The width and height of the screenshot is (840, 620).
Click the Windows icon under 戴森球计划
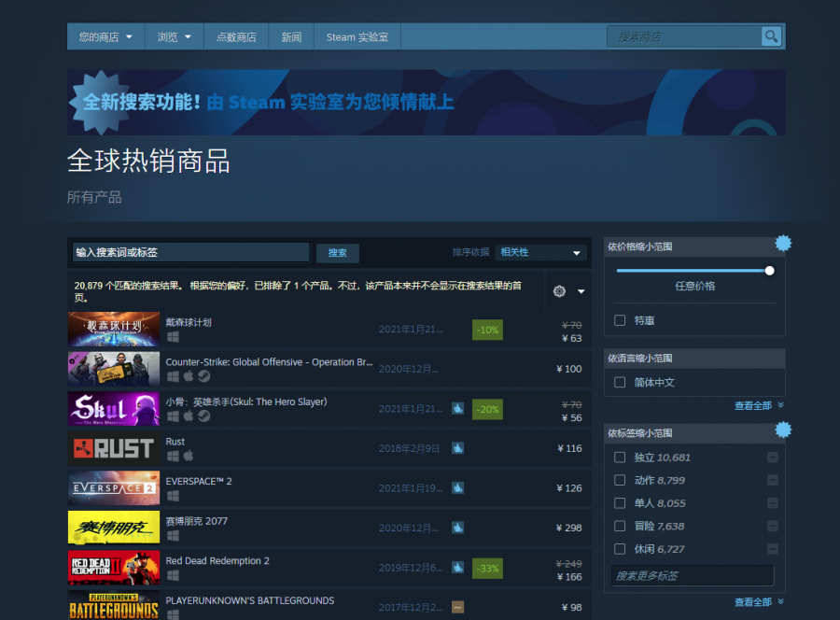point(173,337)
